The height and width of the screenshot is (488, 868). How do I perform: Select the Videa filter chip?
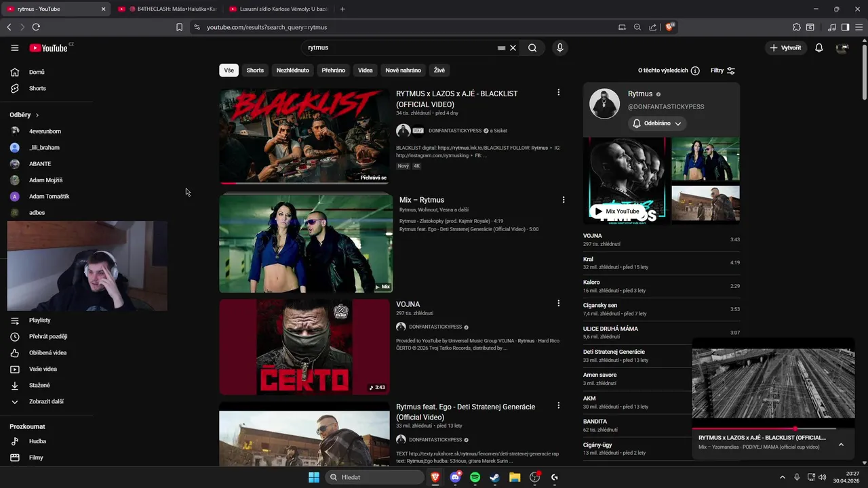[x=366, y=70]
